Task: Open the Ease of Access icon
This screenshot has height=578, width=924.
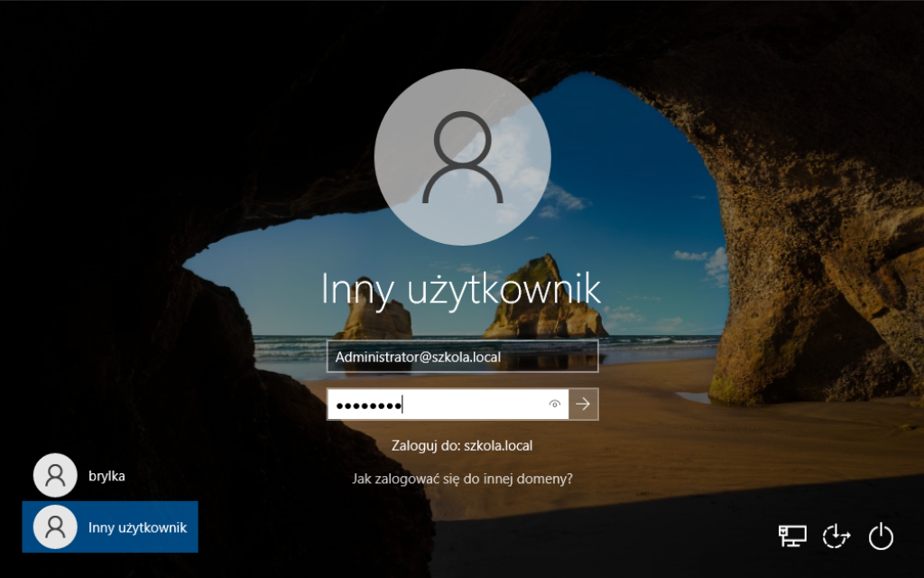Action: tap(836, 536)
